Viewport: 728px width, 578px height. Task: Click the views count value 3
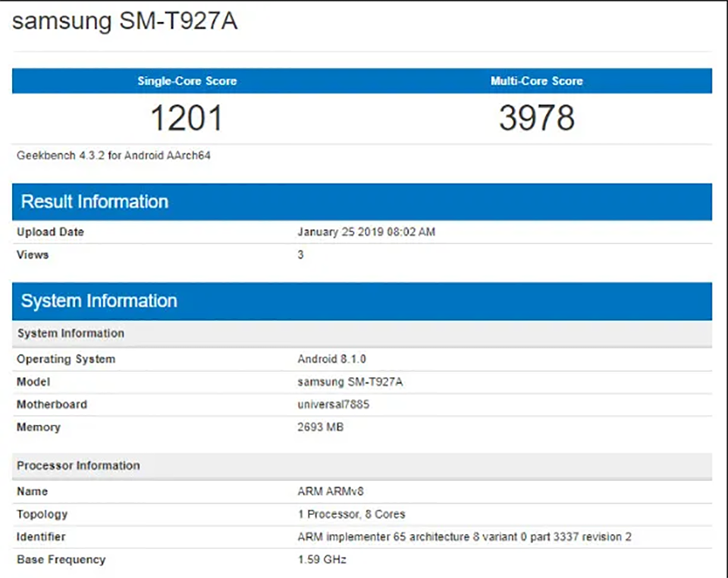[300, 254]
